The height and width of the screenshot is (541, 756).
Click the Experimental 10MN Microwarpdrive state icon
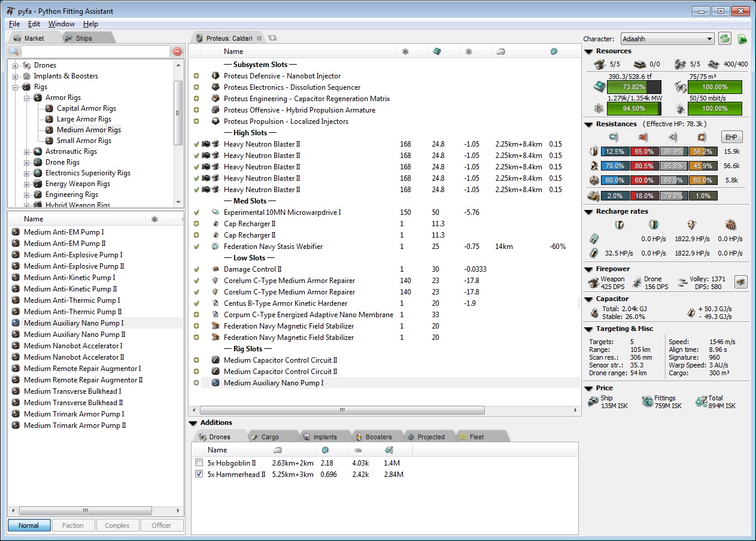click(196, 212)
